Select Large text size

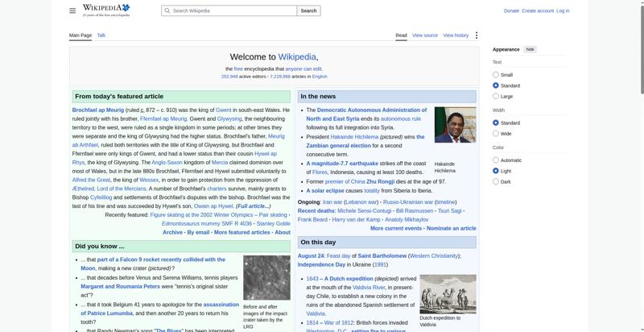(496, 96)
